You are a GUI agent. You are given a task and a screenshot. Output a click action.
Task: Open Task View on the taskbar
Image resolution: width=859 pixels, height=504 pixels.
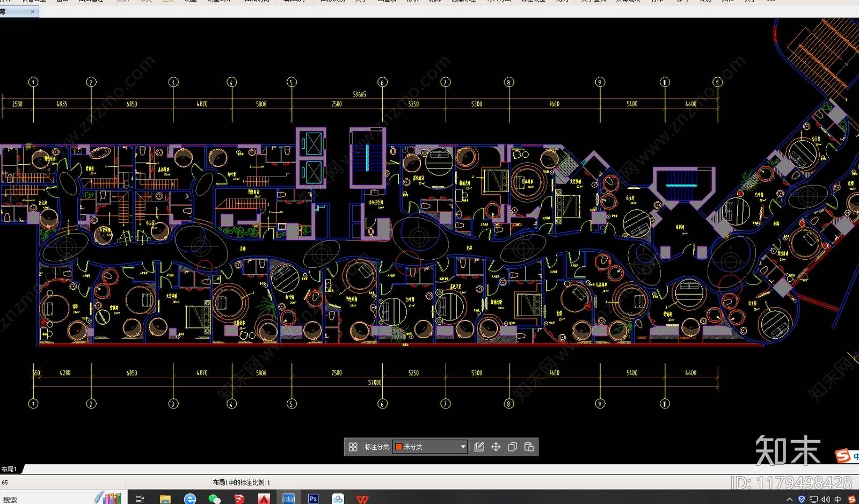[x=140, y=499]
